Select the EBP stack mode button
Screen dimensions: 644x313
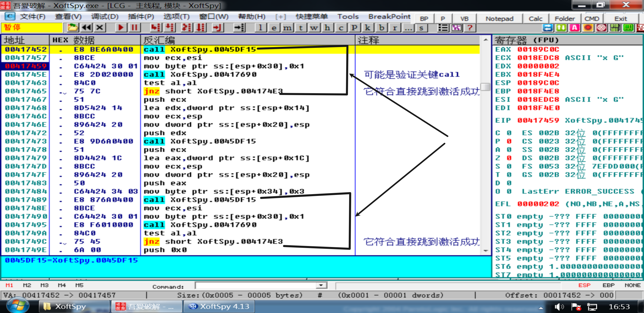coord(608,285)
